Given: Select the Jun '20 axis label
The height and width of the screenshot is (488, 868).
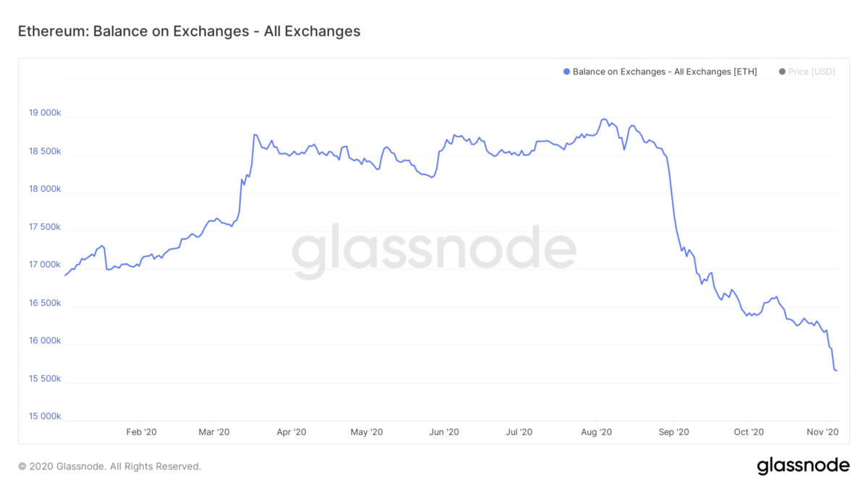Looking at the screenshot, I should 444,432.
